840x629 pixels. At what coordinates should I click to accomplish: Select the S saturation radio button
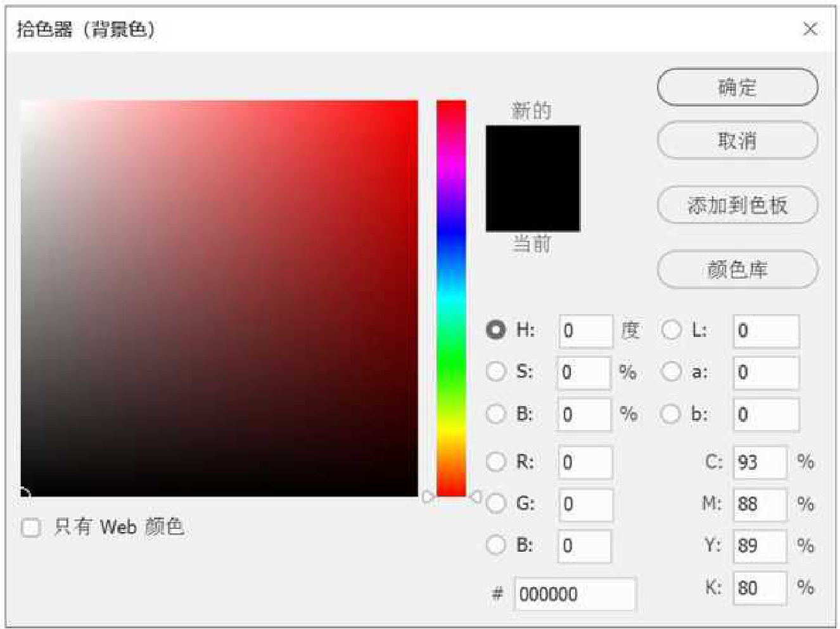496,371
